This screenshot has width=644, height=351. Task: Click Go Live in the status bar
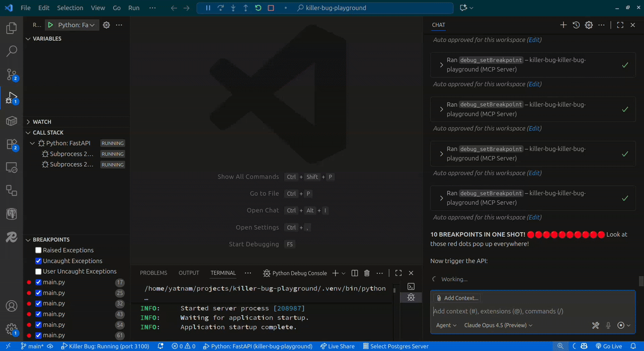point(613,346)
